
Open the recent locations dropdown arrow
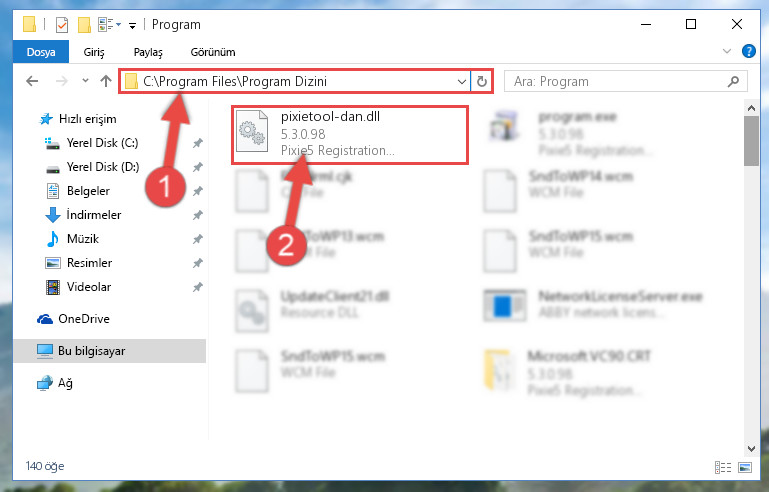click(x=85, y=81)
